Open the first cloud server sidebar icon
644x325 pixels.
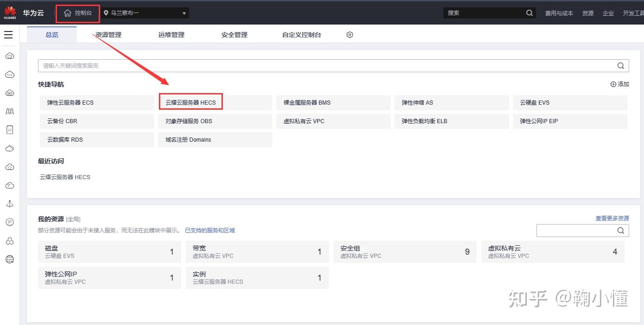[10, 56]
